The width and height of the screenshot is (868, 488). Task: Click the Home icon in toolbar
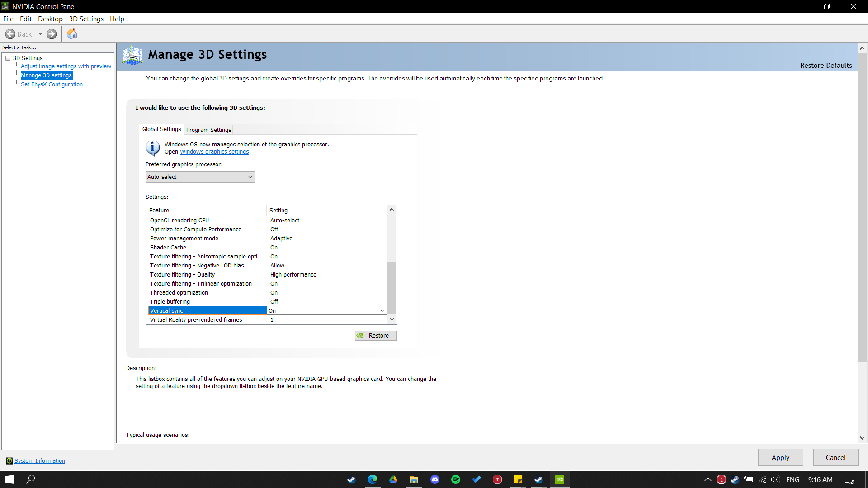tap(72, 34)
